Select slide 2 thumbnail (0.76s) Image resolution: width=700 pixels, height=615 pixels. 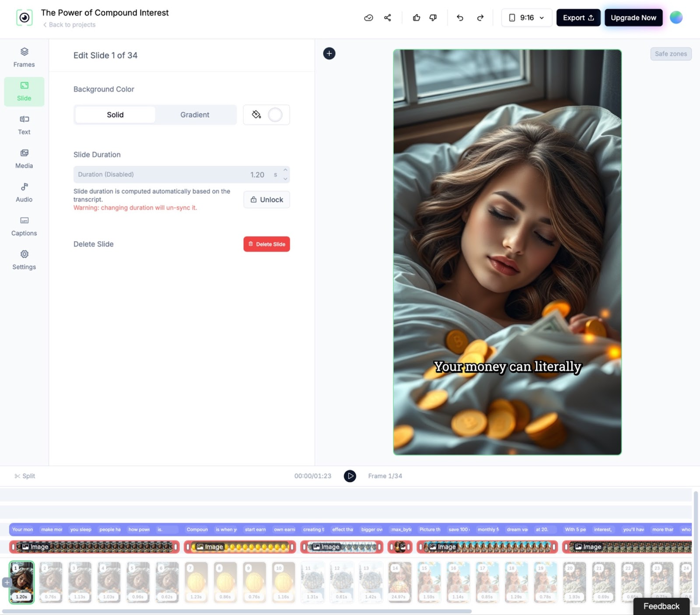tap(51, 582)
